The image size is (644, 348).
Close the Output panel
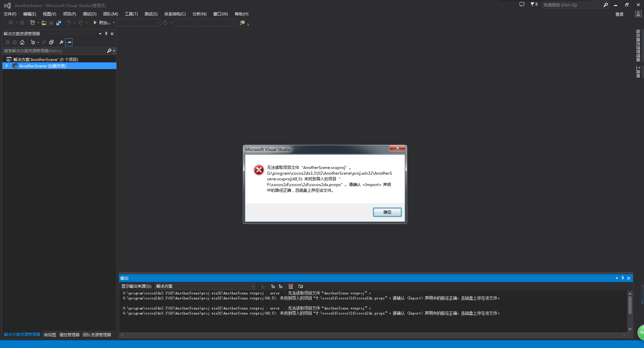(x=629, y=278)
